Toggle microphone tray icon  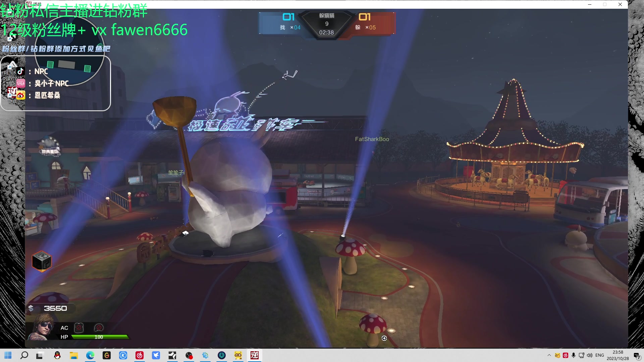[x=574, y=355]
